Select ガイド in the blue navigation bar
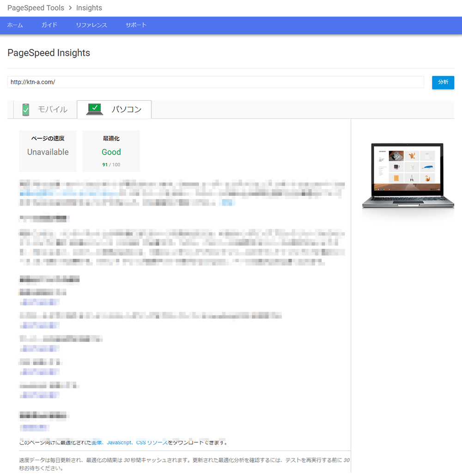 [49, 25]
